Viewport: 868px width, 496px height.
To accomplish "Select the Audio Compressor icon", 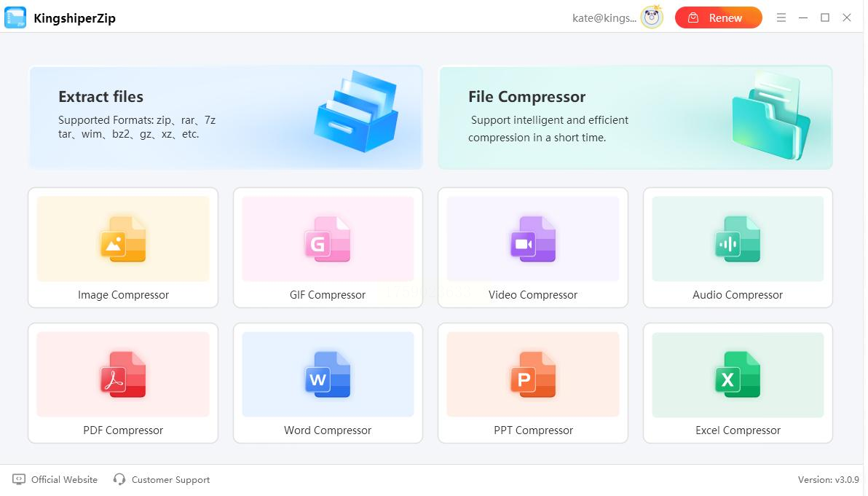I will coord(738,239).
